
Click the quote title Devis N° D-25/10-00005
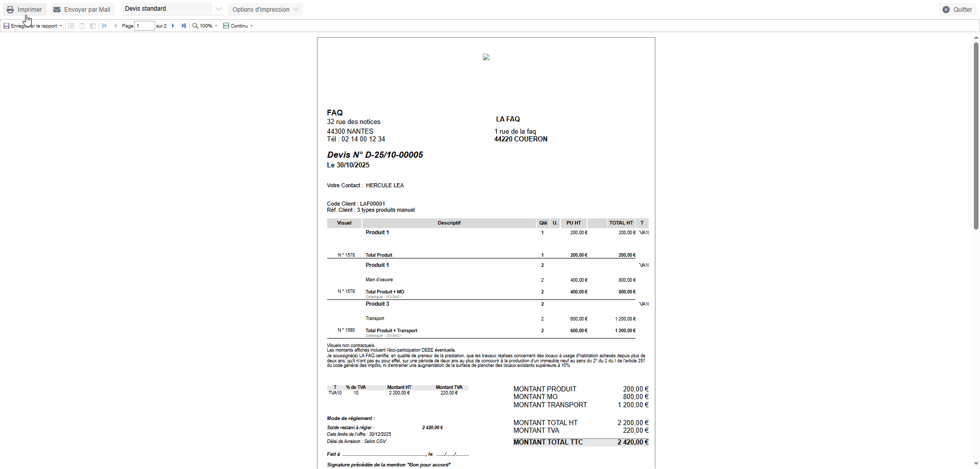(x=375, y=155)
